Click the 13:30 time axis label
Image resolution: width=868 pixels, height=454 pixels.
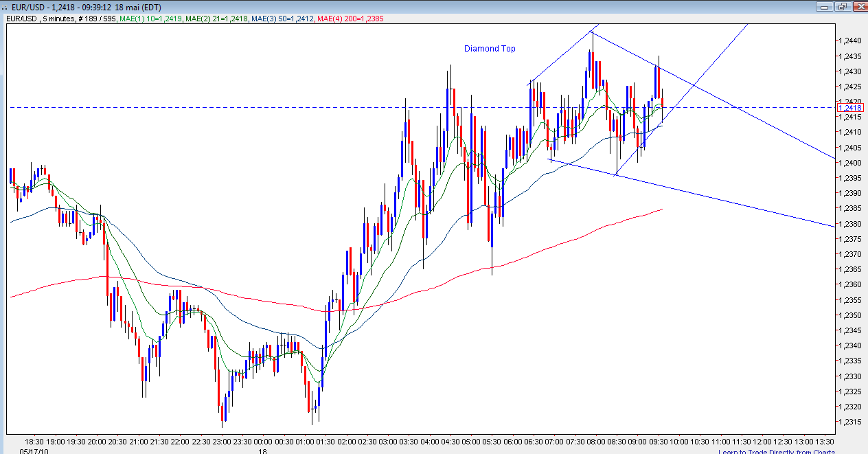(825, 442)
